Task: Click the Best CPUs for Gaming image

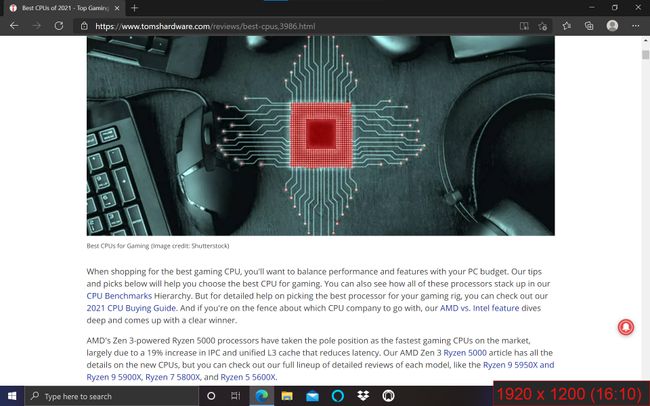Action: pyautogui.click(x=320, y=136)
